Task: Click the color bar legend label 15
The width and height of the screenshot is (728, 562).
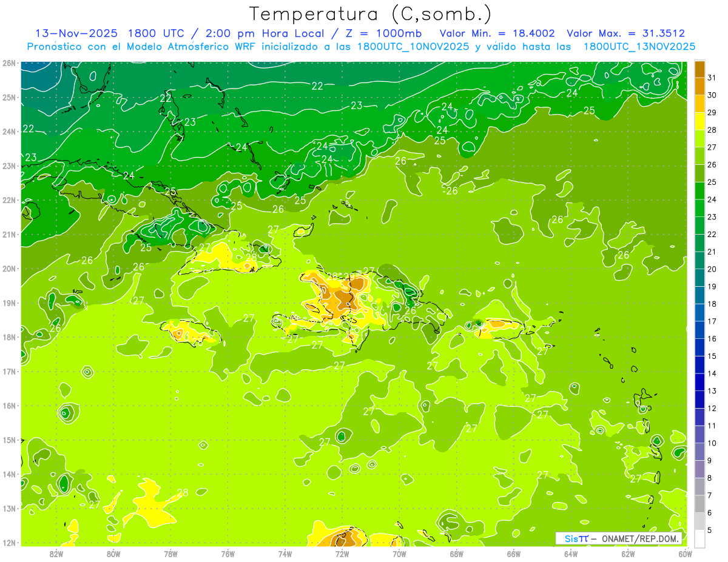Action: (712, 356)
